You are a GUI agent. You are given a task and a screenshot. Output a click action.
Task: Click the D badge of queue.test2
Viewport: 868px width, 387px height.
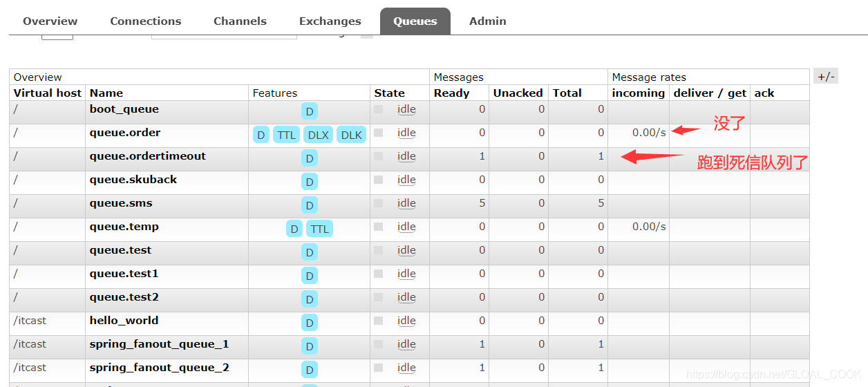[310, 300]
